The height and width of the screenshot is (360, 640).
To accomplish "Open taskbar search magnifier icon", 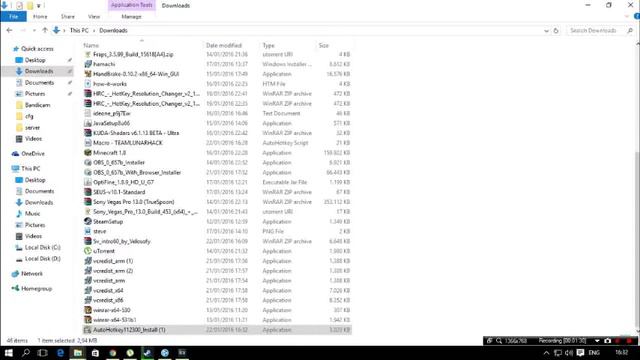I will pos(26,353).
